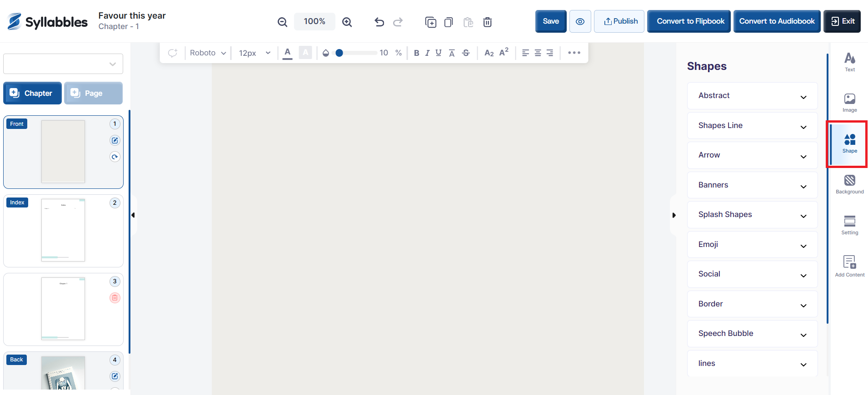Click the duplicate page icon
The height and width of the screenshot is (395, 868).
coord(430,22)
